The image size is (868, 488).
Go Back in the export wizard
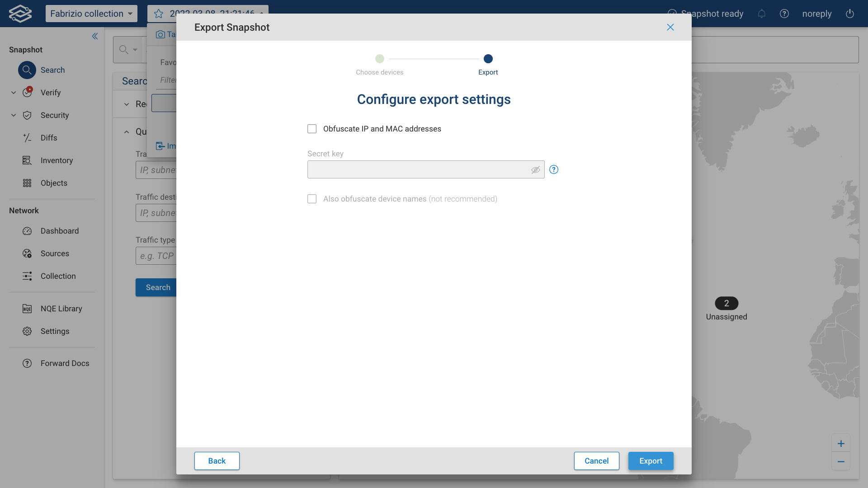click(x=217, y=461)
